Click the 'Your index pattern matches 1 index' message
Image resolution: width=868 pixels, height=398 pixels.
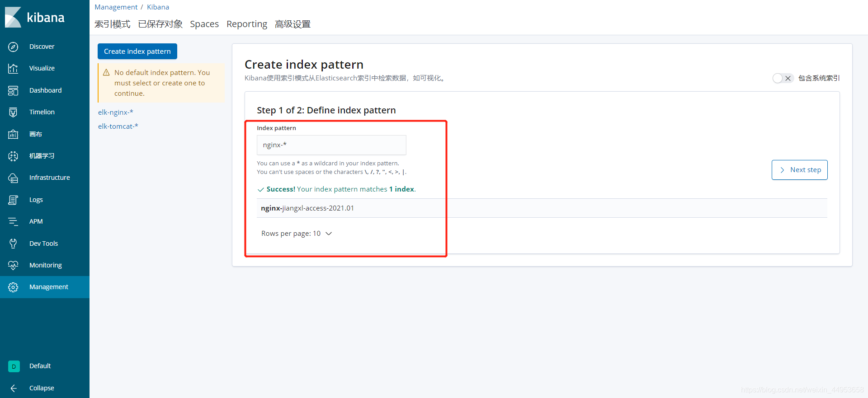356,189
